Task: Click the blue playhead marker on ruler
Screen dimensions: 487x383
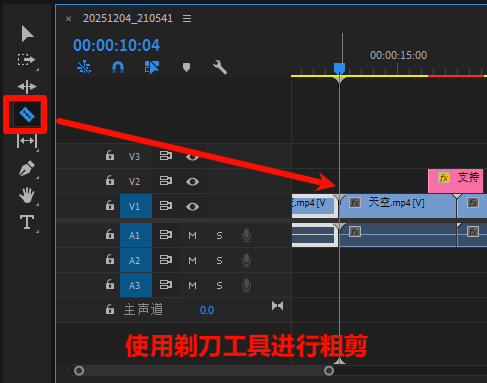Action: pos(339,69)
